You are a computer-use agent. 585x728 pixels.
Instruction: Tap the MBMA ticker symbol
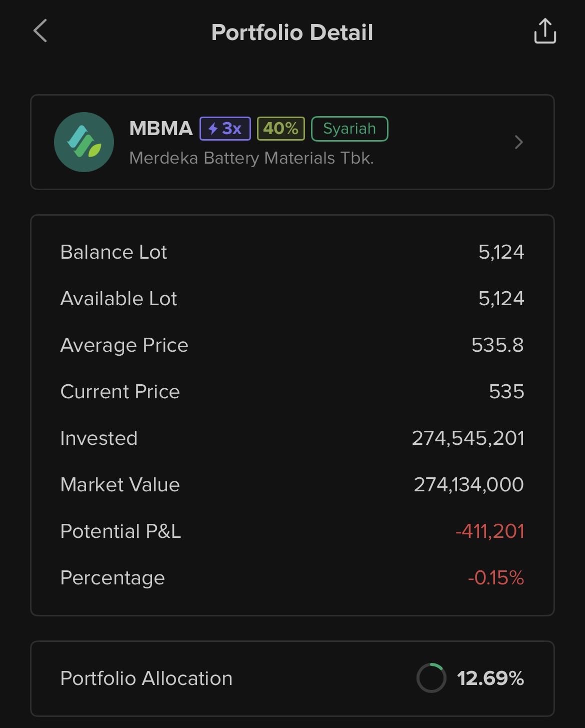(161, 129)
